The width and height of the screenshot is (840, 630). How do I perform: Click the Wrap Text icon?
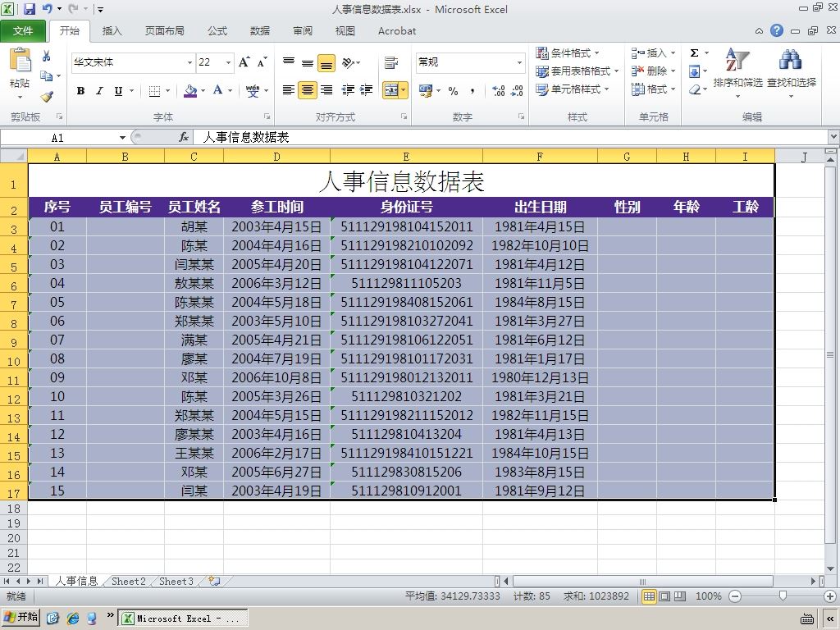pos(391,62)
